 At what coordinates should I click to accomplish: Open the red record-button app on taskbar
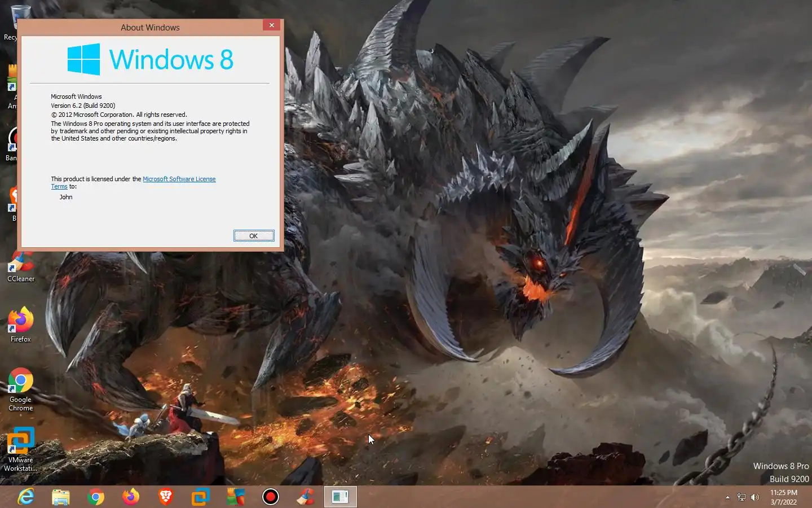271,497
